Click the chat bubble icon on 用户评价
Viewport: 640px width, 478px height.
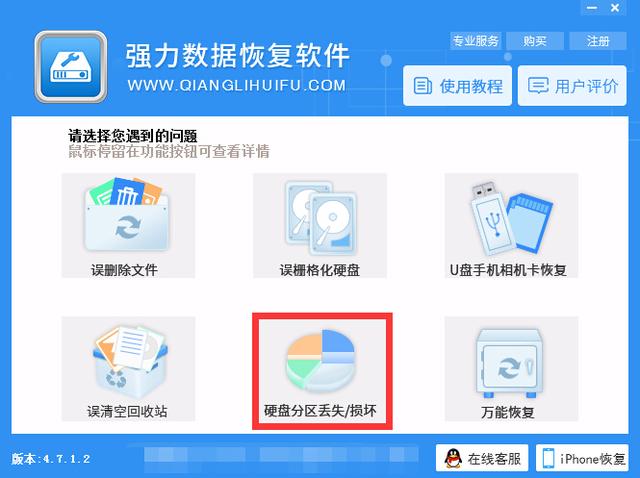(538, 86)
